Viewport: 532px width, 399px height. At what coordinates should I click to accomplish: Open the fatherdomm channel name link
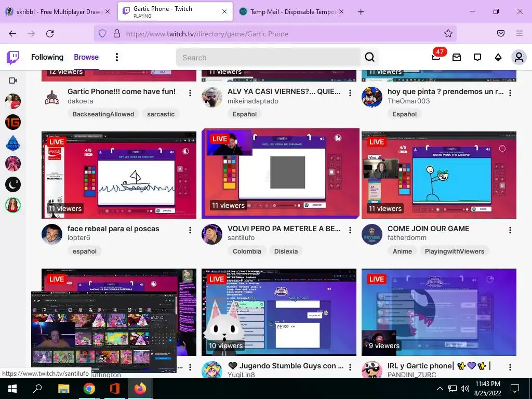(407, 238)
